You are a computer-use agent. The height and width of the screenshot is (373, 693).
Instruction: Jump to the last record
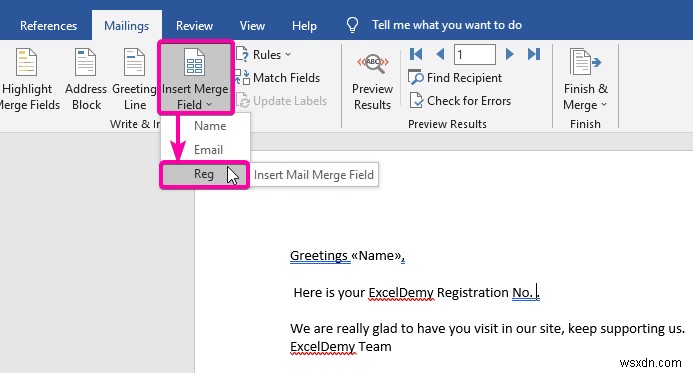coord(534,54)
